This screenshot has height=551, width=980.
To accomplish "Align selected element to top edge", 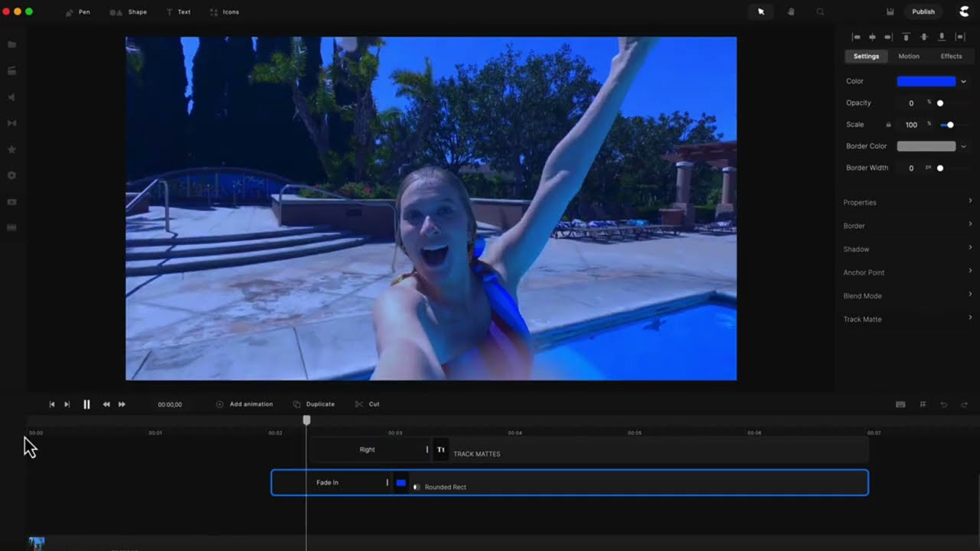I will pos(906,37).
